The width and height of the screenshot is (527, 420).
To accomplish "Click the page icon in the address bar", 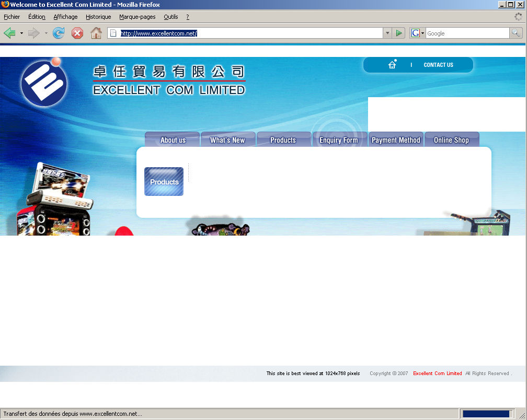I will [x=113, y=33].
